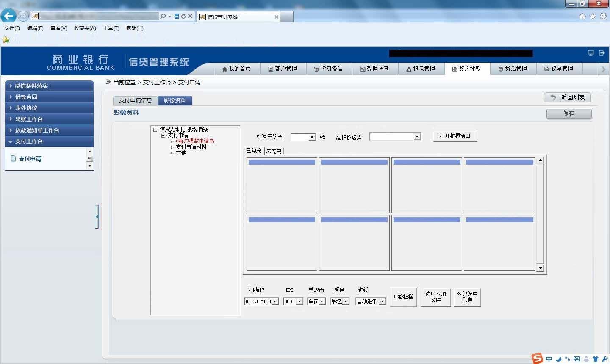
Task: Switch to the 评级授信 tab
Action: 329,69
